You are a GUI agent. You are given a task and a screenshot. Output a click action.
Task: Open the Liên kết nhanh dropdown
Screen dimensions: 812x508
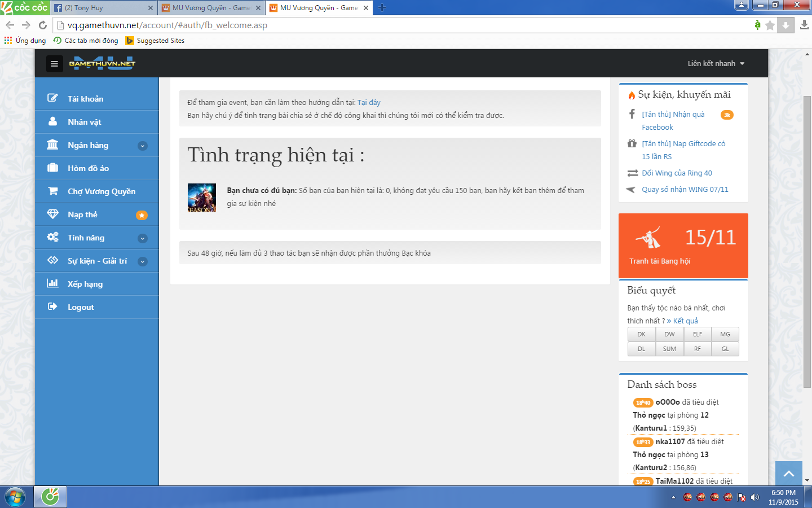716,64
